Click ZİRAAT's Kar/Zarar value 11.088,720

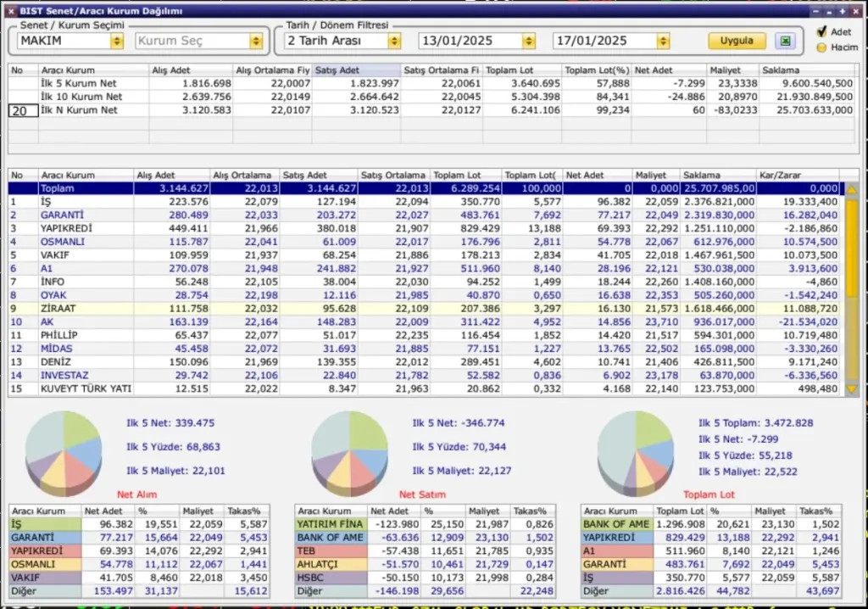pyautogui.click(x=810, y=309)
